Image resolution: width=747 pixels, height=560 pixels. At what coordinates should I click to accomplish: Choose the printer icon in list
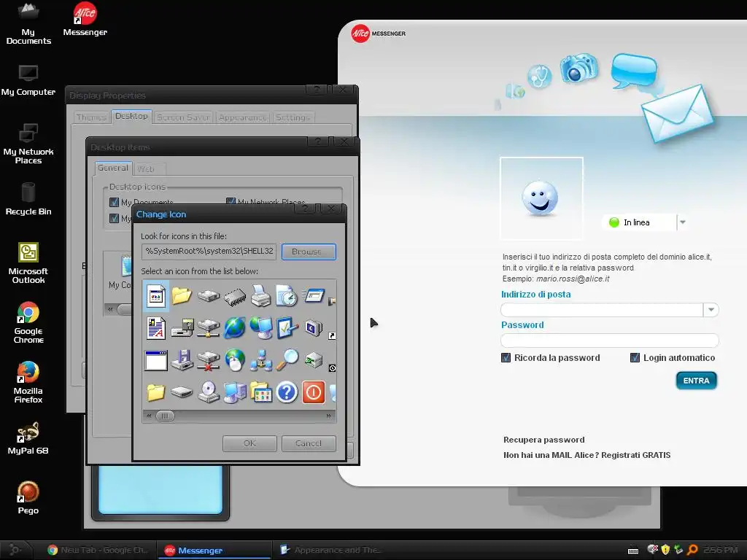click(x=260, y=295)
